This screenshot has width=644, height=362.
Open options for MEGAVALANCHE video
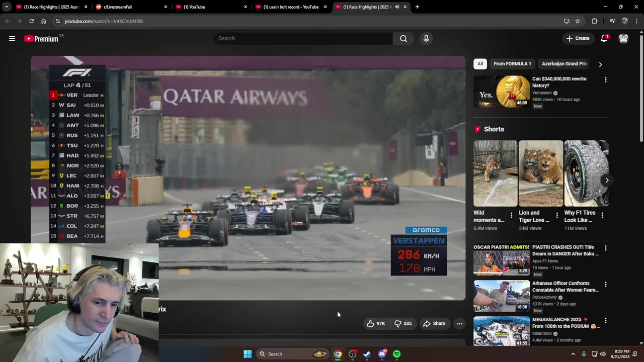click(x=605, y=321)
